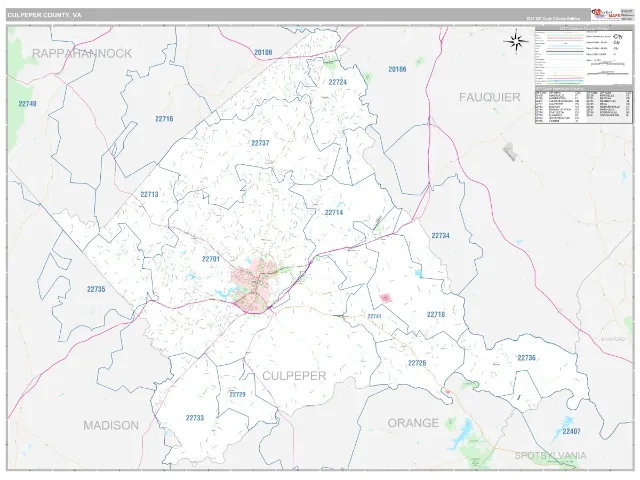Click ZIP code label 22726

(x=417, y=363)
